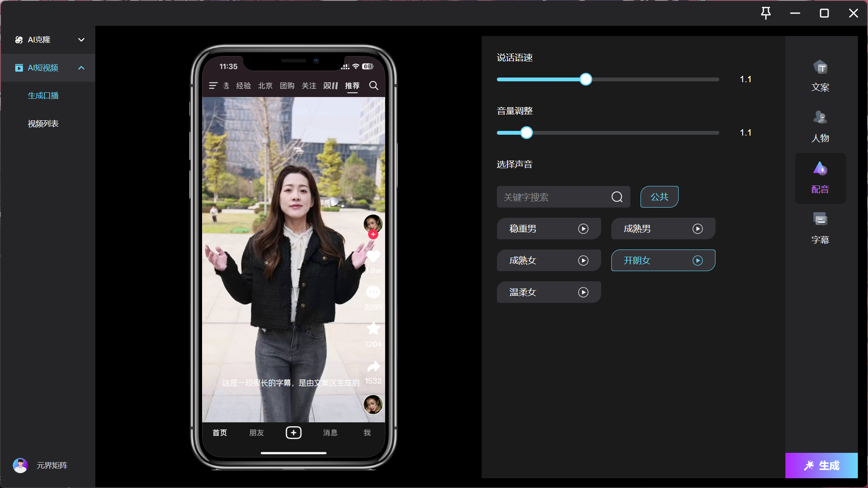Play the 成熟男 voice preview

click(x=697, y=229)
